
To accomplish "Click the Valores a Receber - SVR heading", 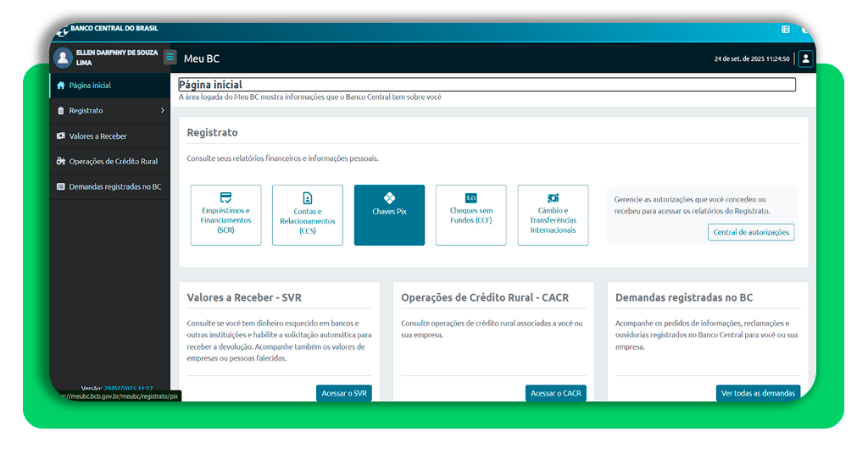I will click(244, 297).
